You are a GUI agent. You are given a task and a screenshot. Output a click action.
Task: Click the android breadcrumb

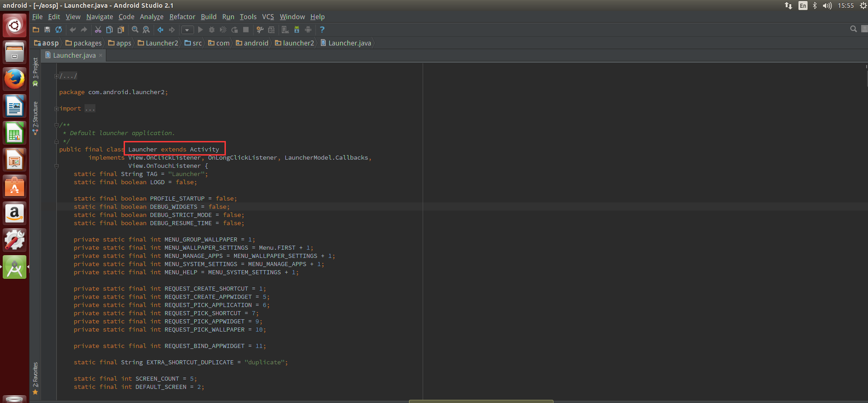252,43
